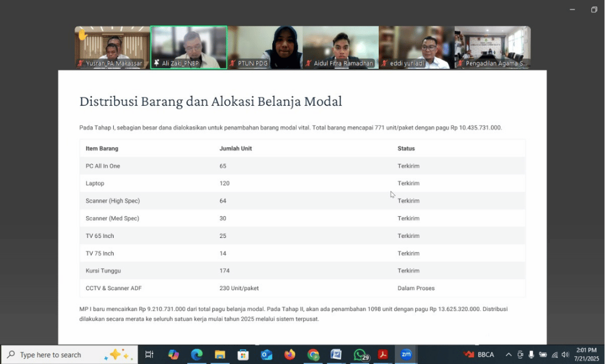Image resolution: width=605 pixels, height=364 pixels.
Task: Click the CCTV & Scanner ADF cell
Action: coord(113,288)
